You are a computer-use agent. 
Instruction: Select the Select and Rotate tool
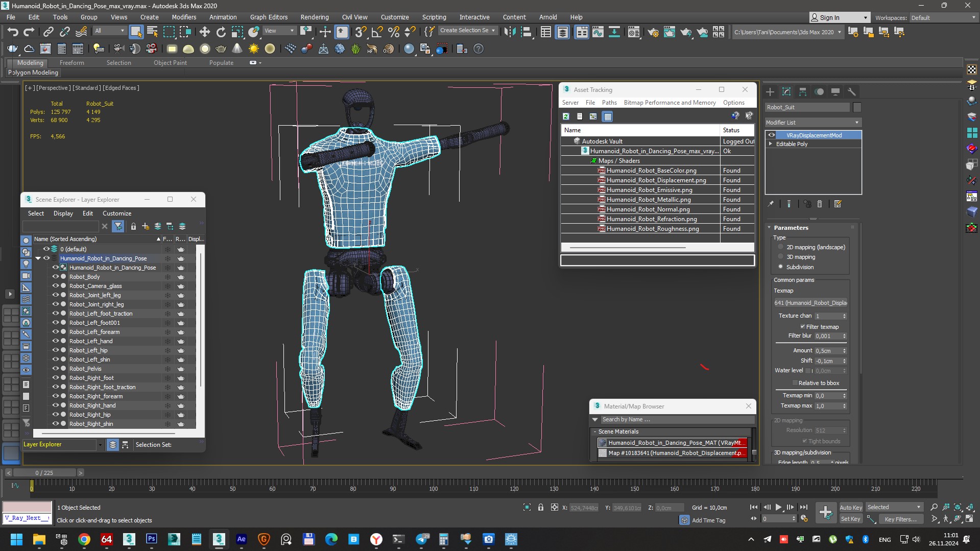(x=221, y=32)
